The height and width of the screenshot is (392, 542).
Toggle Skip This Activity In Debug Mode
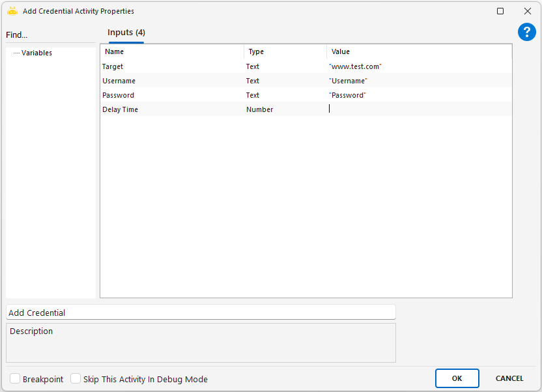(76, 379)
